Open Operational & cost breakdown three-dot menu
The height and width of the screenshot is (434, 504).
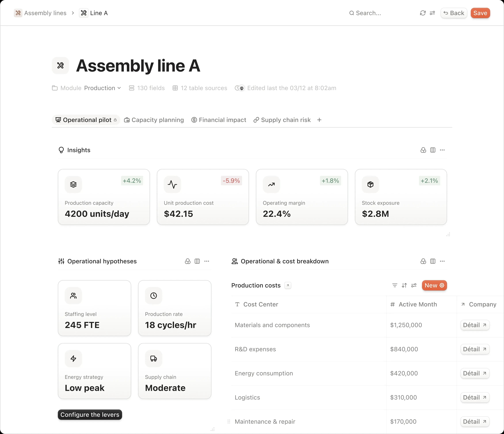[442, 261]
